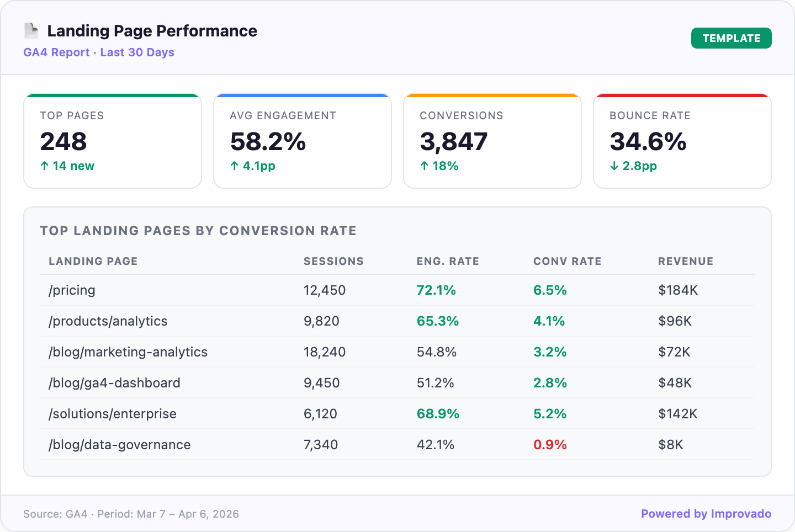795x532 pixels.
Task: Open the Powered by Improvado link
Action: [705, 513]
